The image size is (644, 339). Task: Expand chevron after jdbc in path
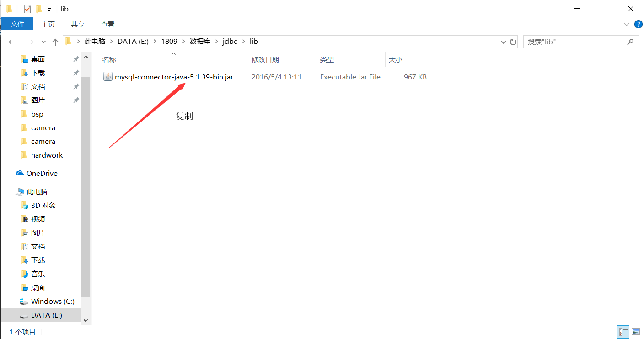point(243,42)
